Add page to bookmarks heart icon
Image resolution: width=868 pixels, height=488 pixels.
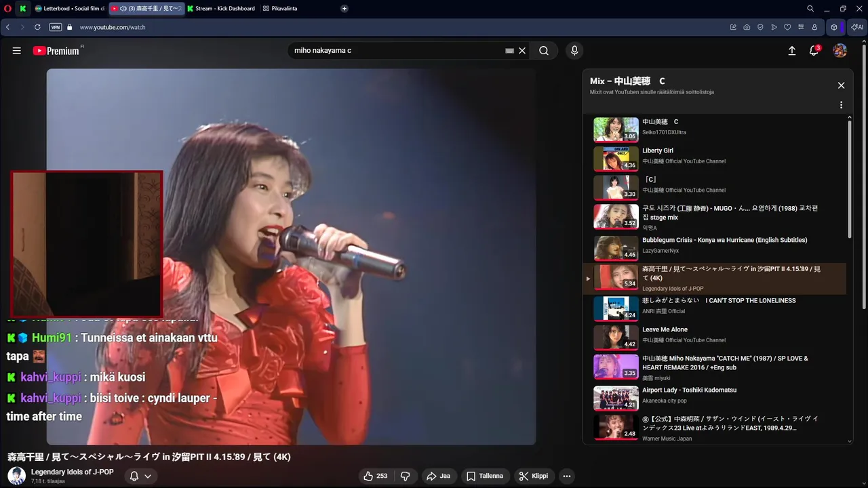[x=787, y=27]
